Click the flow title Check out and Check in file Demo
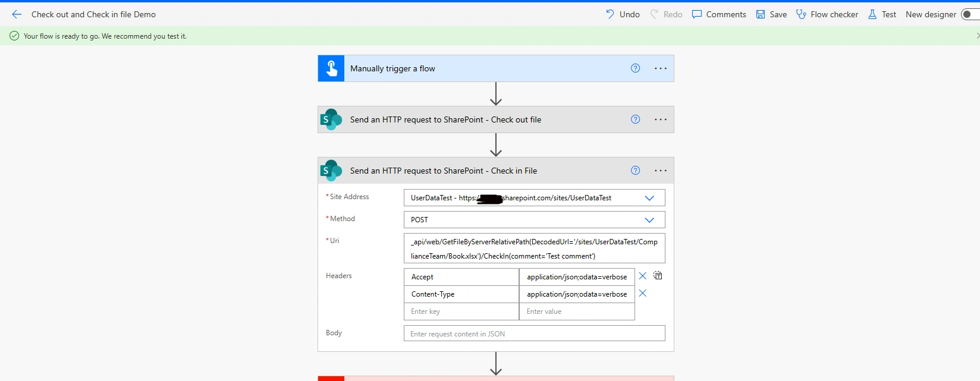Viewport: 980px width, 381px height. [x=93, y=14]
